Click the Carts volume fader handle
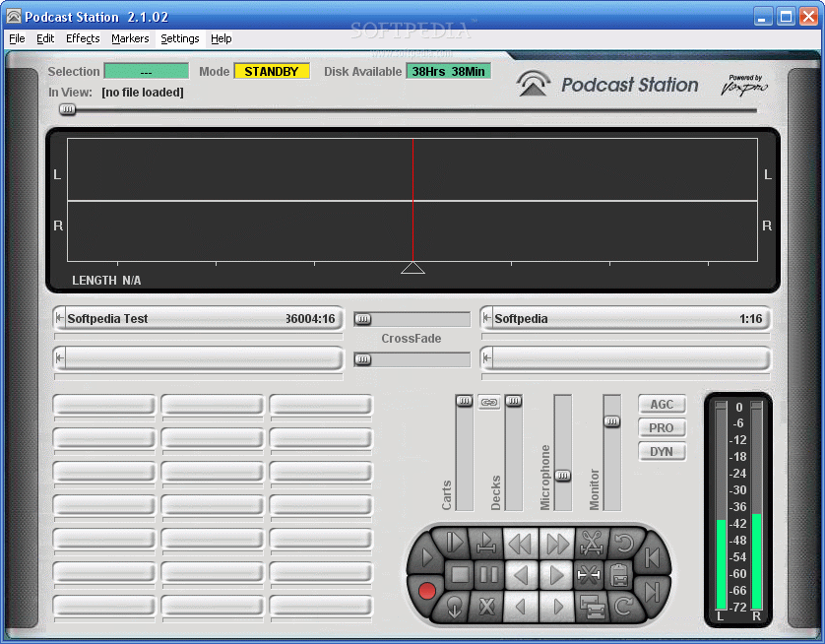Viewport: 825px width, 644px height. point(464,402)
